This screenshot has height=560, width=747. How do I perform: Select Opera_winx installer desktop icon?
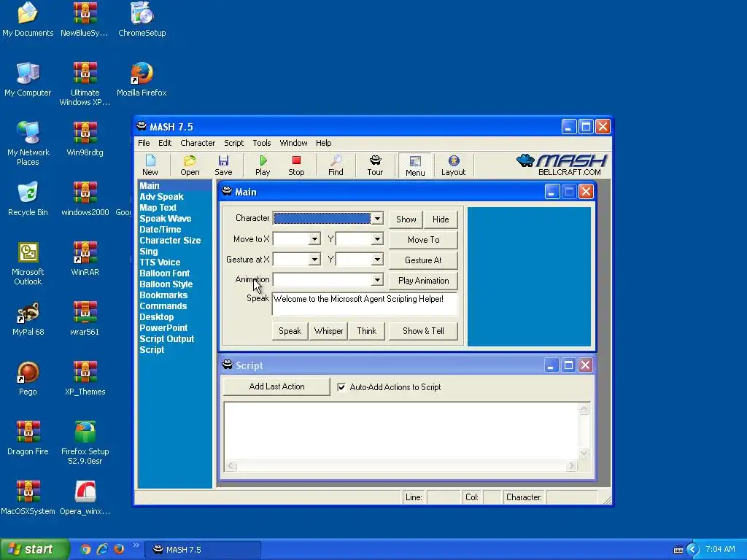[x=85, y=497]
